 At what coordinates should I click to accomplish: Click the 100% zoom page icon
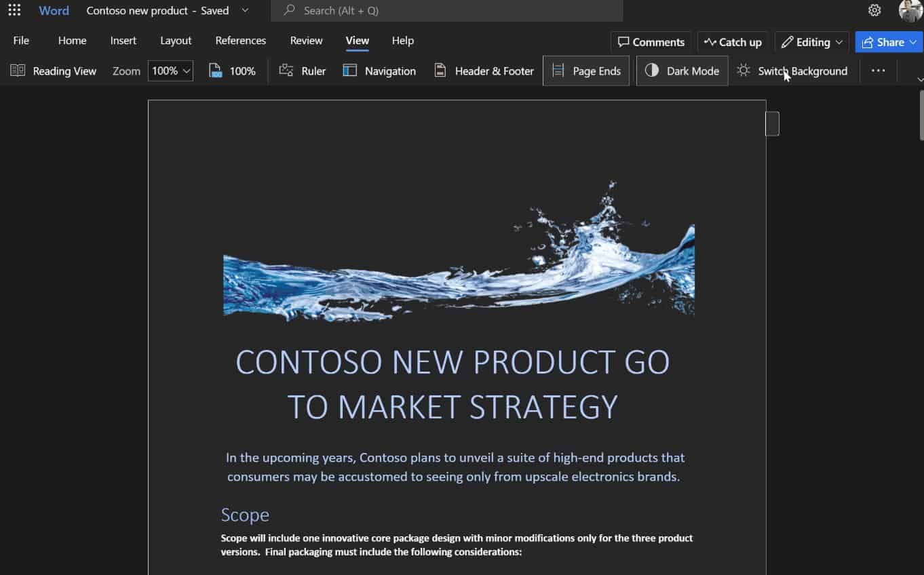pyautogui.click(x=216, y=71)
